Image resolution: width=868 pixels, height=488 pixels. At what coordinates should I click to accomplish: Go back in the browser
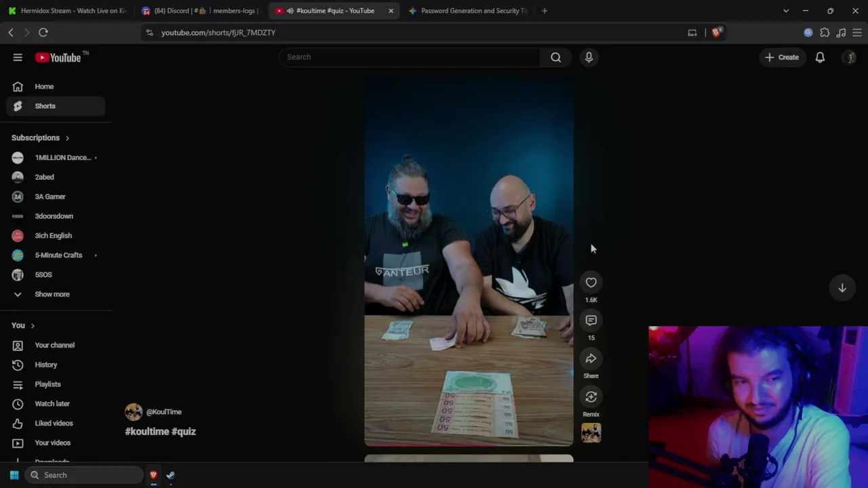pyautogui.click(x=11, y=33)
